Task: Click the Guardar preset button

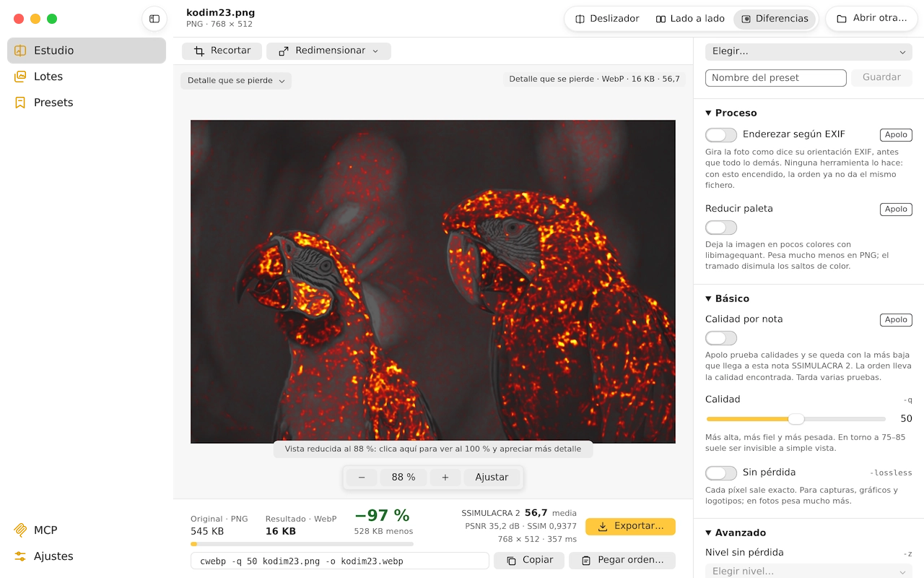Action: [x=882, y=78]
